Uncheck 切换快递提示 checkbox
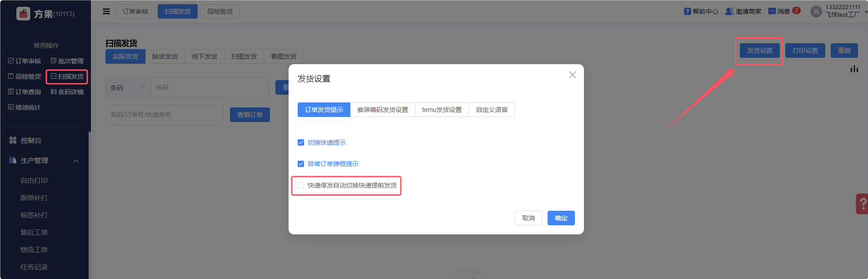 pyautogui.click(x=301, y=142)
